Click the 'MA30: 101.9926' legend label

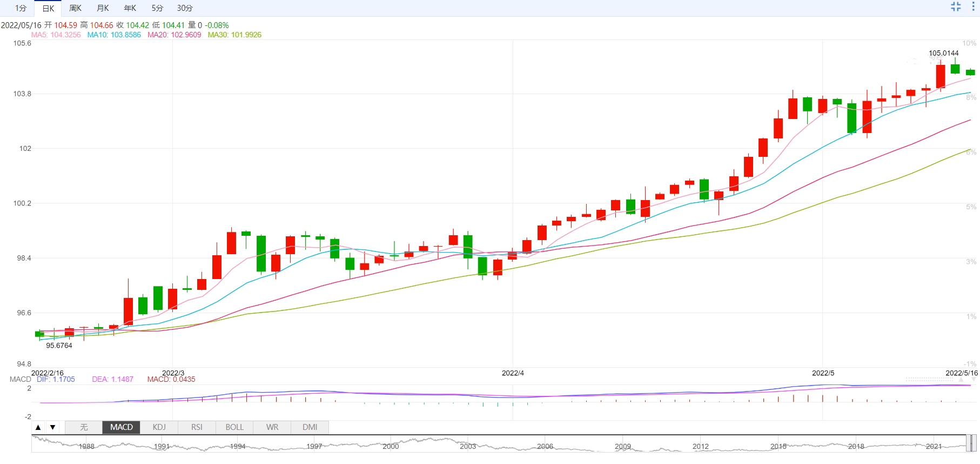coord(234,35)
